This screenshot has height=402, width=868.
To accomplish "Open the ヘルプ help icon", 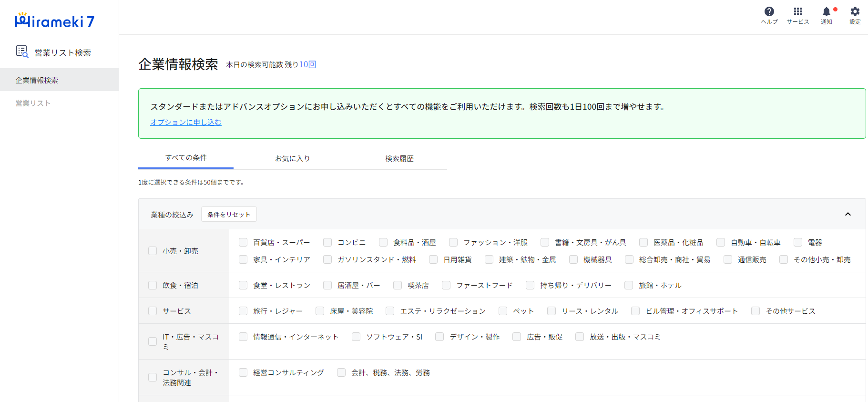I will click(x=769, y=12).
